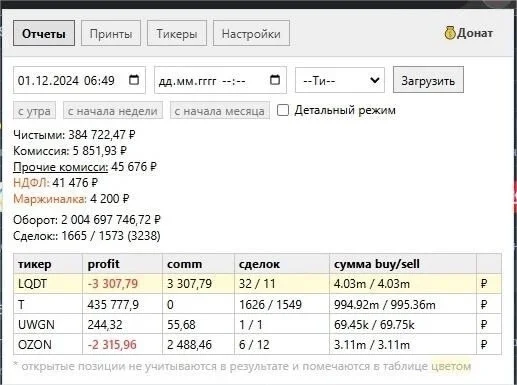Expand the --Ти-- ticker dropdown
This screenshot has width=517, height=385.
point(340,80)
